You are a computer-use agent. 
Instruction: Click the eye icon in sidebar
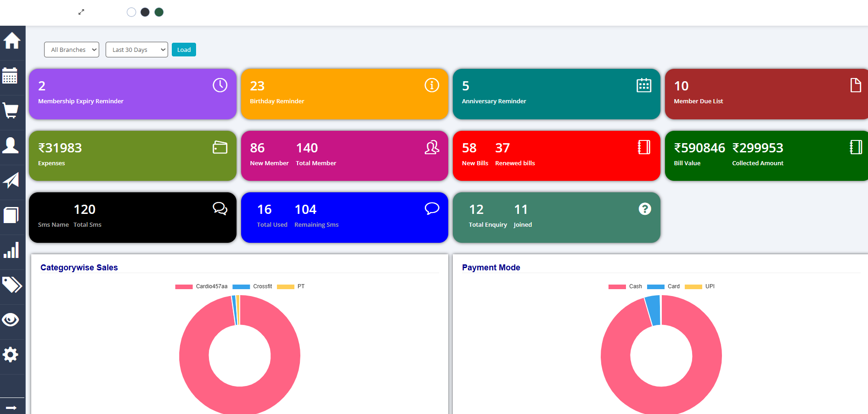coord(11,319)
